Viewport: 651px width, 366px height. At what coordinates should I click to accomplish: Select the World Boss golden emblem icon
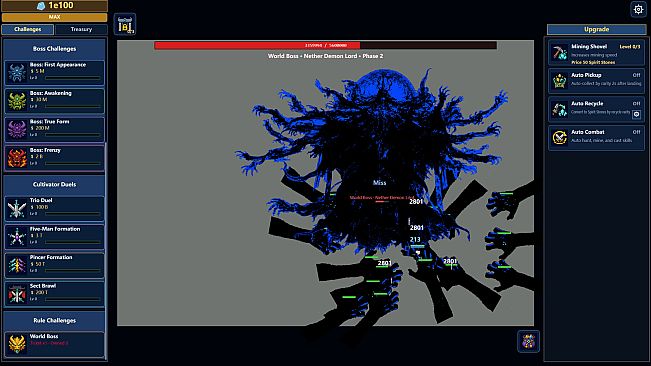17,344
